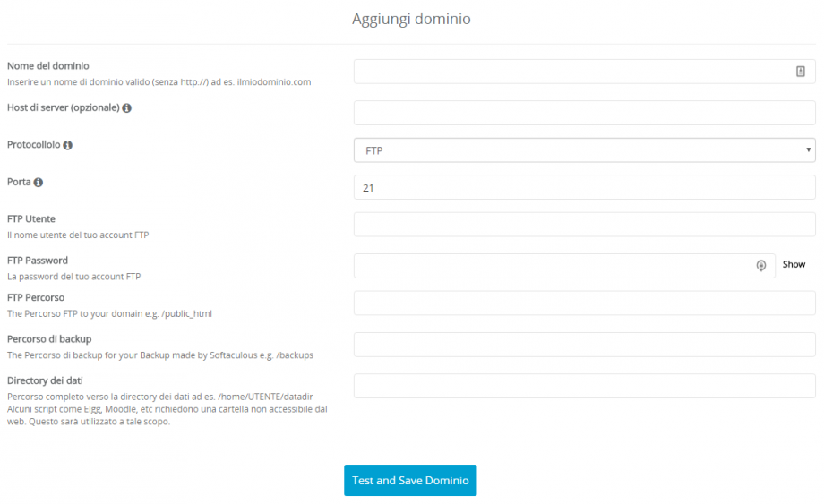Click hint mentioning /public_html
This screenshot has width=824, height=504.
pyautogui.click(x=109, y=314)
